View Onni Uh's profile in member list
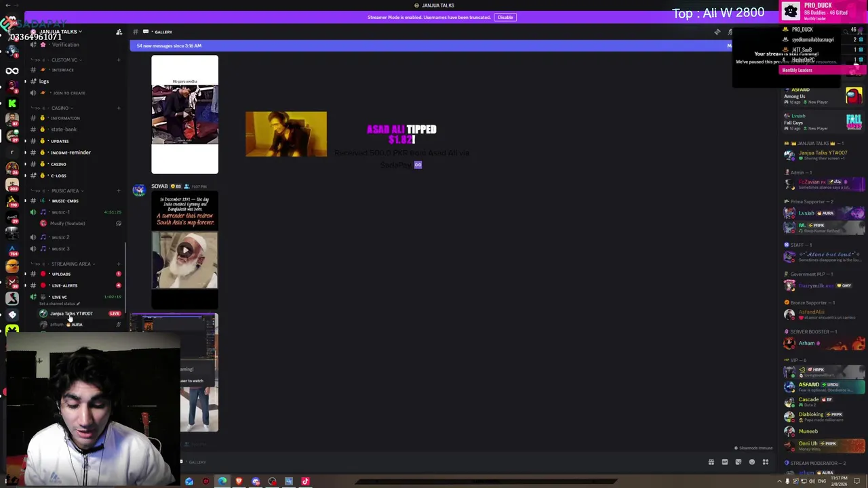The image size is (868, 488). [823, 445]
